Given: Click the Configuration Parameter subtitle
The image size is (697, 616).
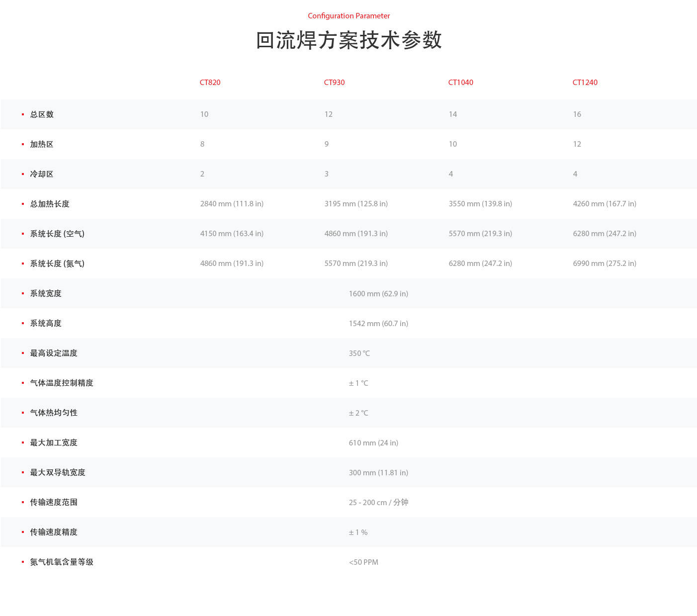Looking at the screenshot, I should pos(348,16).
